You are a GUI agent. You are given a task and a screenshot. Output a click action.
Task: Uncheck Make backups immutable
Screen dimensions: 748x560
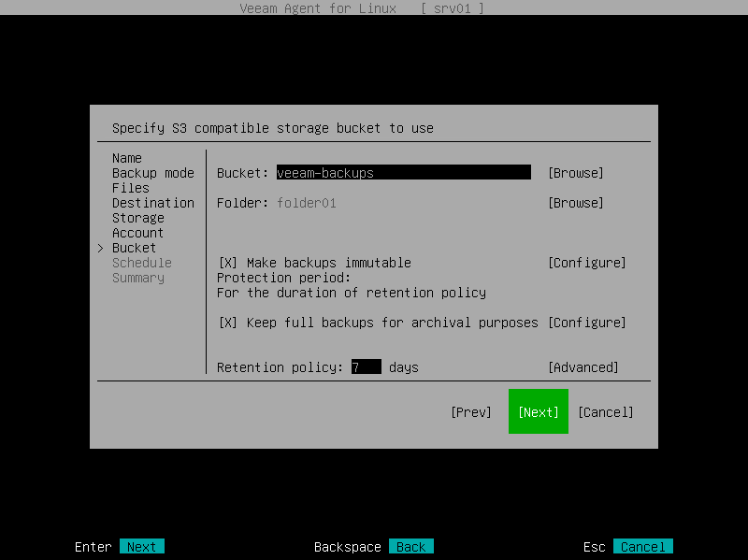[227, 263]
